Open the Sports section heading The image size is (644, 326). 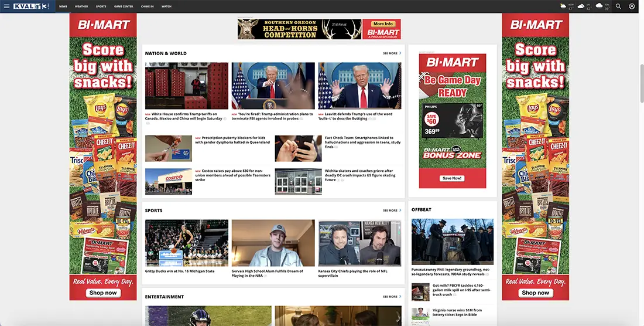click(153, 210)
